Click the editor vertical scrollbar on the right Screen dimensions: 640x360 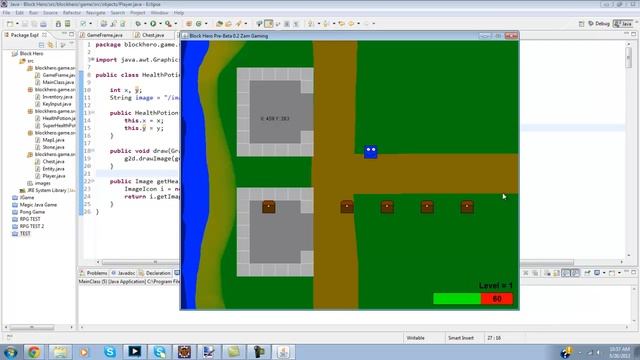629,57
